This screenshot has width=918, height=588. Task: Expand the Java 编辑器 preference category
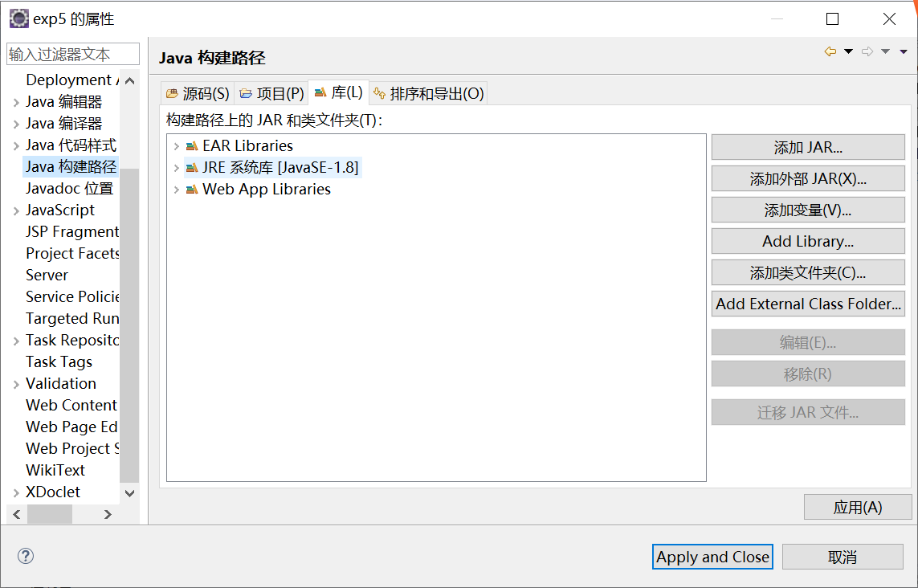pyautogui.click(x=16, y=102)
